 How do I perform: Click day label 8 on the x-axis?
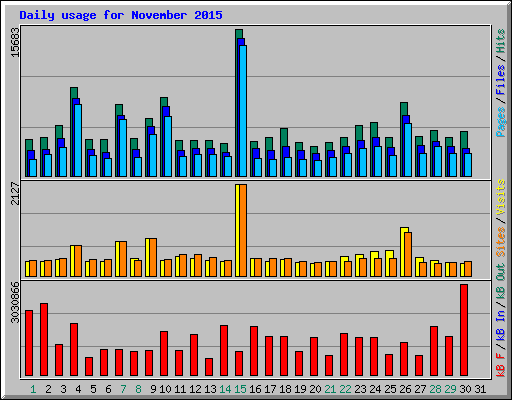pos(138,389)
